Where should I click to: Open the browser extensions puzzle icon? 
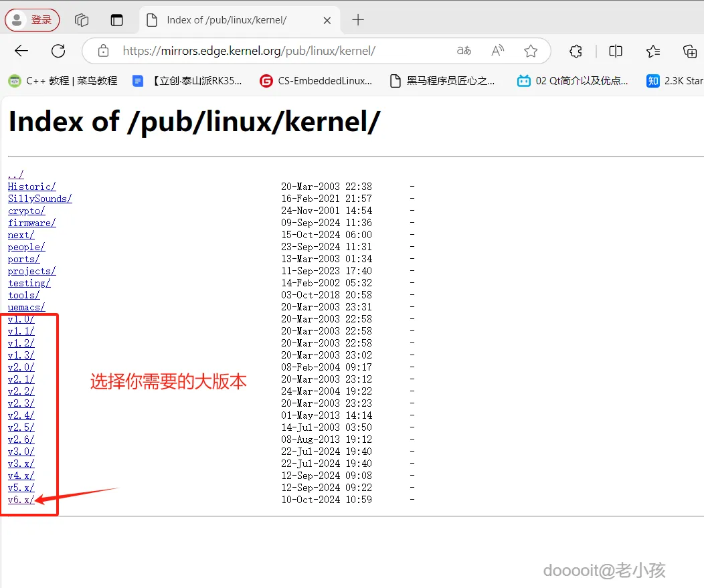pyautogui.click(x=576, y=51)
